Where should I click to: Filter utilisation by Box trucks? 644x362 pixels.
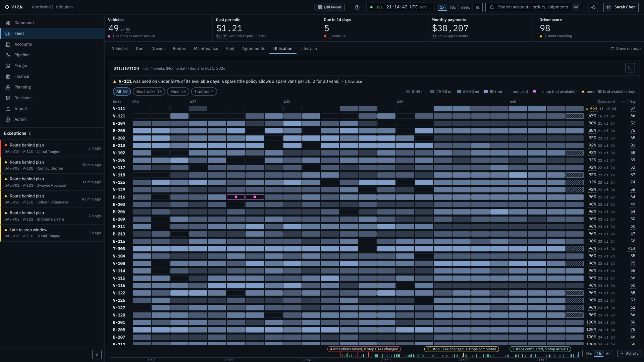coord(149,92)
